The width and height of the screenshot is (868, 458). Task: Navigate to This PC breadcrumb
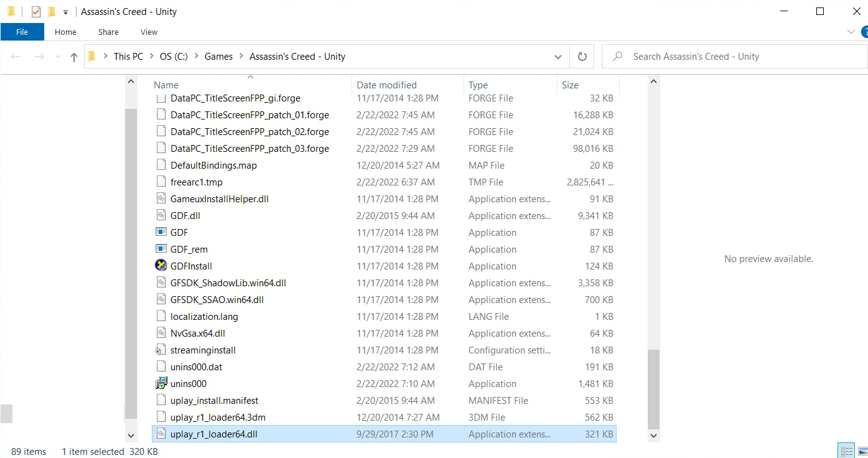[128, 57]
